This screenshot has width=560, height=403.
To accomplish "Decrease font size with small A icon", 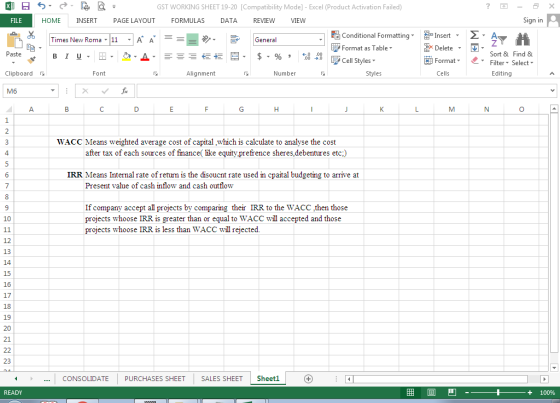I will 152,40.
